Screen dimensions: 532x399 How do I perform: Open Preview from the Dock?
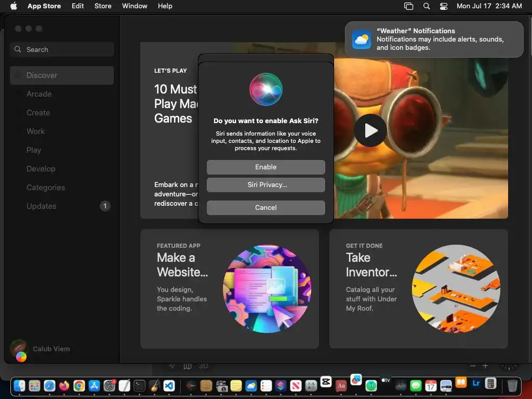click(x=446, y=386)
